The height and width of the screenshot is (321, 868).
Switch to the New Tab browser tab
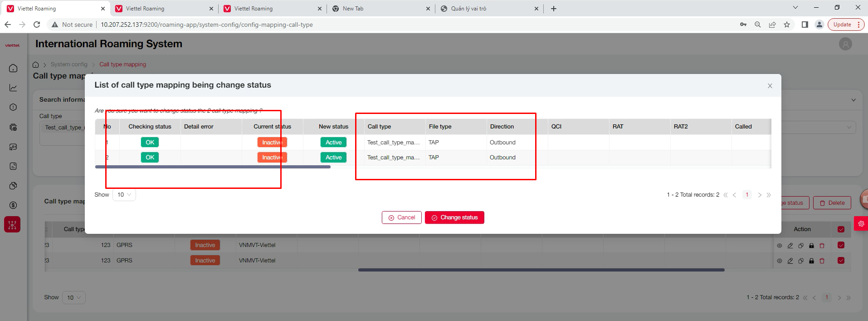pos(380,9)
